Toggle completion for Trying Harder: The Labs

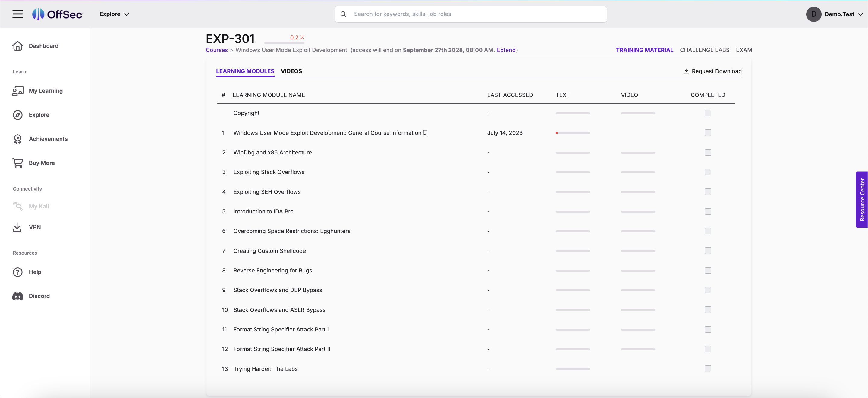[708, 369]
